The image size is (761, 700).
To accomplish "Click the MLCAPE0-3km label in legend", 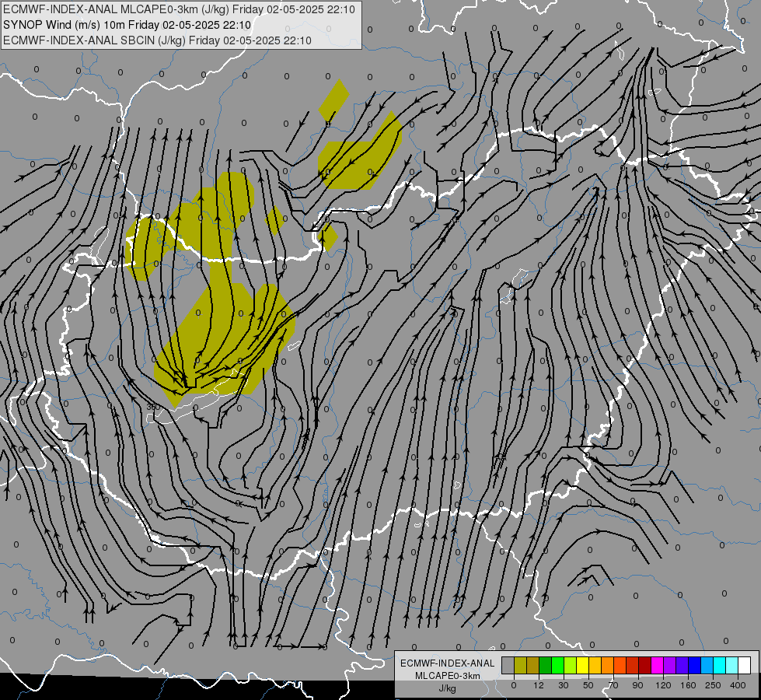I will [448, 676].
